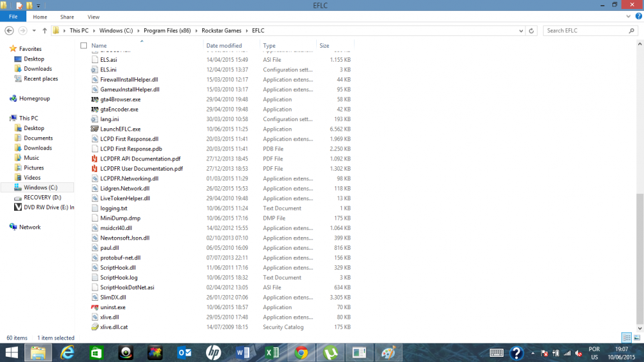Click the vertical scrollbar thumb
Viewport: 644px width, 362px height.
click(639, 258)
